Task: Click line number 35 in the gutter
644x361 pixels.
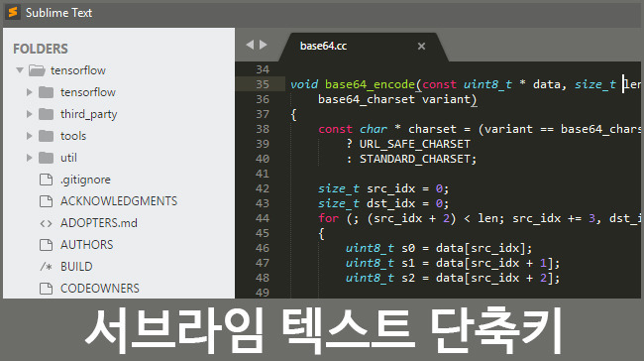Action: click(x=263, y=84)
